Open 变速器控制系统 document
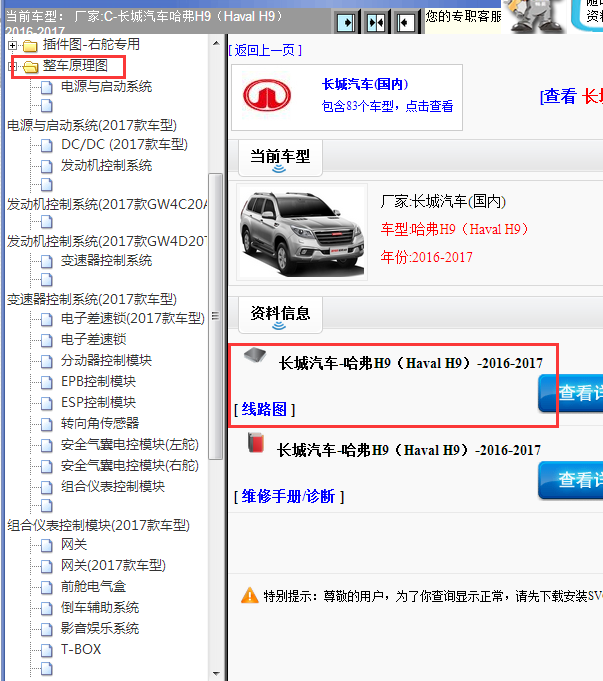 (x=106, y=261)
